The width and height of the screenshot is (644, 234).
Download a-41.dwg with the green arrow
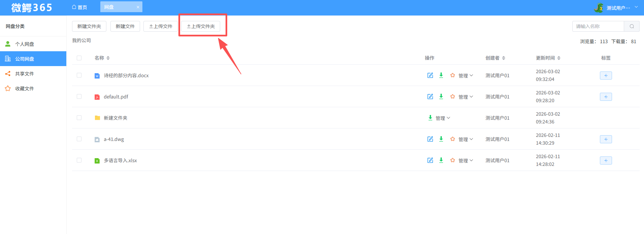441,139
